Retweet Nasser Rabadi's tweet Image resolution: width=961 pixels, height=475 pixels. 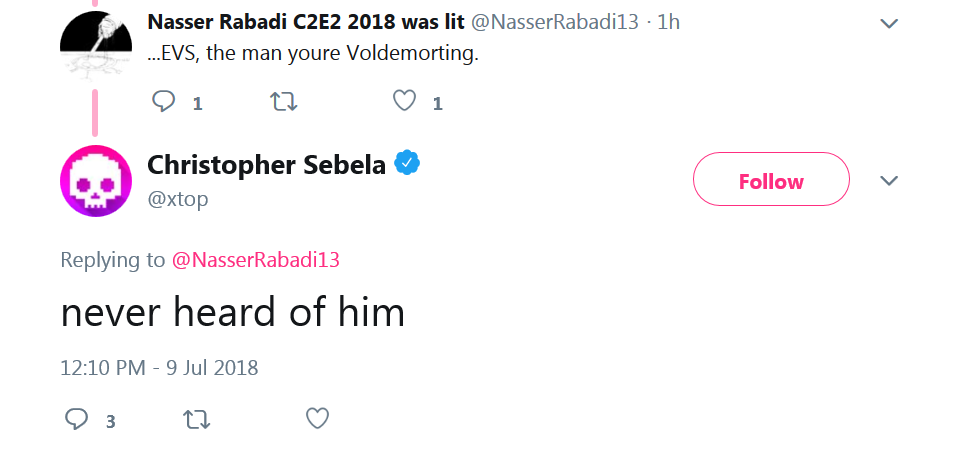pos(284,102)
